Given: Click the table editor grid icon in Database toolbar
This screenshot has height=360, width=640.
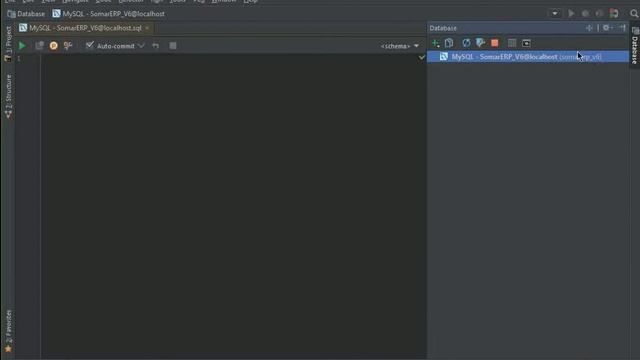Looking at the screenshot, I should [x=512, y=43].
